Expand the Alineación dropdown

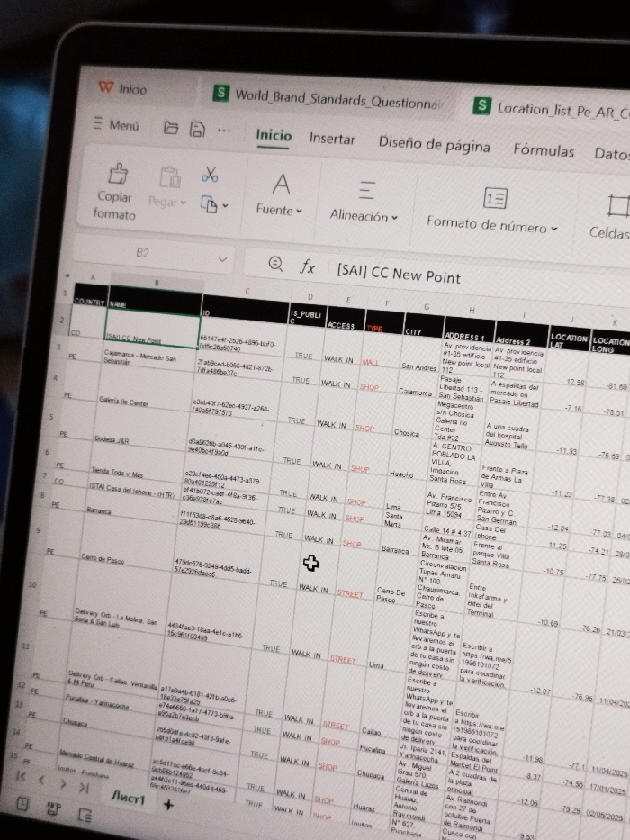click(x=364, y=216)
